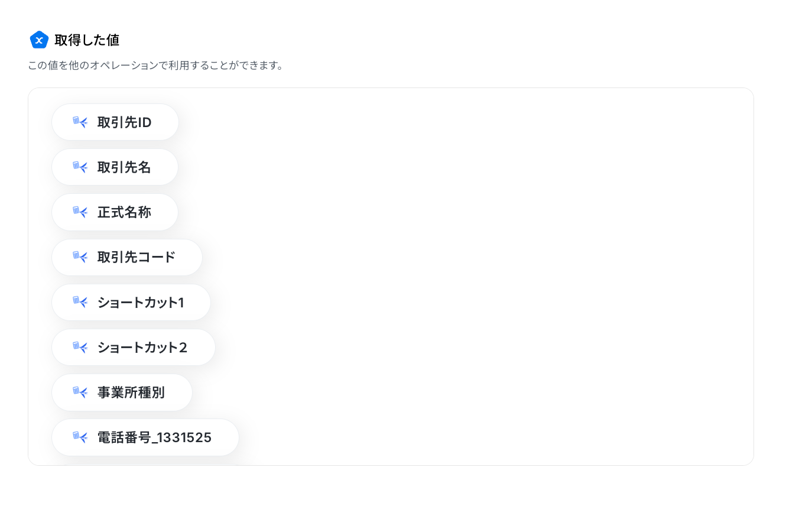
Task: Click the 取得した値 heading text
Action: click(x=87, y=40)
